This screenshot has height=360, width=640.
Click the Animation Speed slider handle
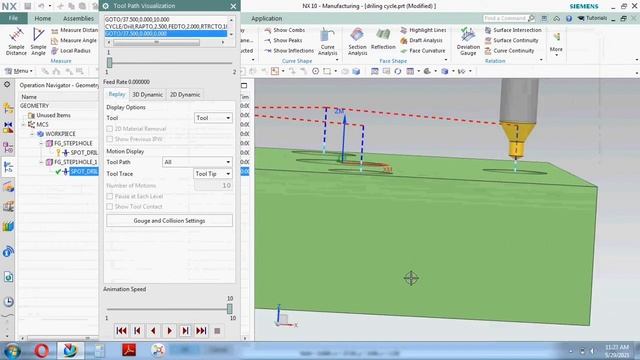229,309
